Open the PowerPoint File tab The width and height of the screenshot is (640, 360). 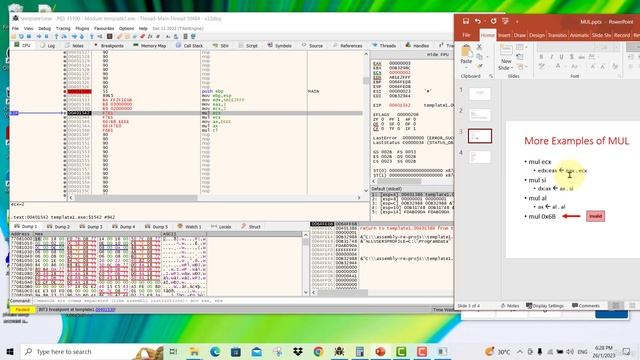tap(466, 36)
